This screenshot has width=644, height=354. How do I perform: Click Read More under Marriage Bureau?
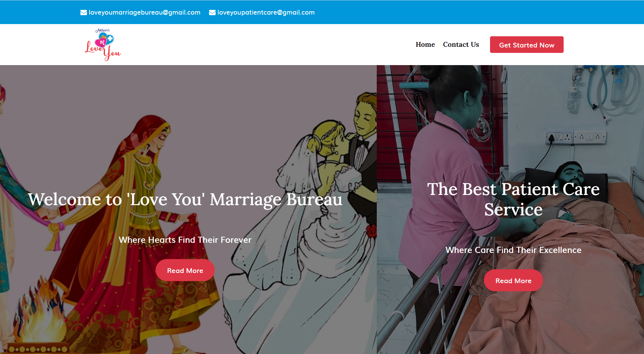(x=185, y=270)
